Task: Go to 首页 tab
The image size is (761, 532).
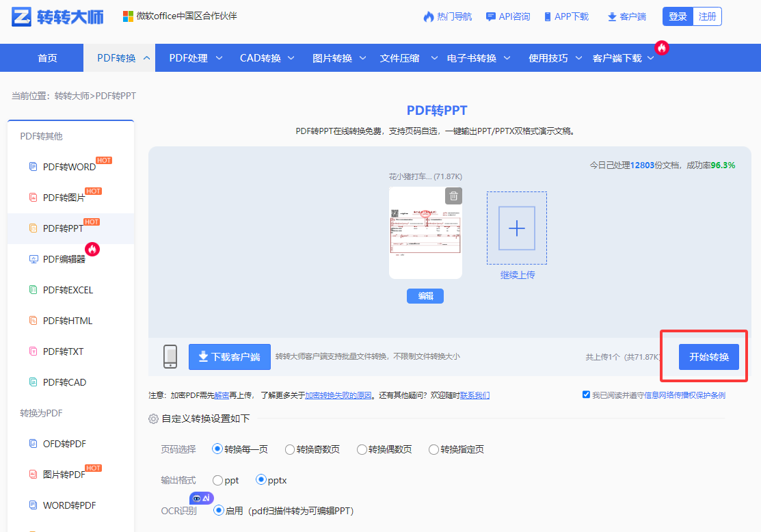Action: (48, 57)
